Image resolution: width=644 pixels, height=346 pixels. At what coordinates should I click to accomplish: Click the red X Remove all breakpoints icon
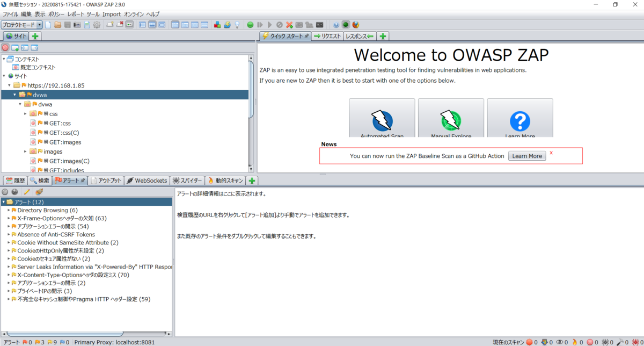120,25
